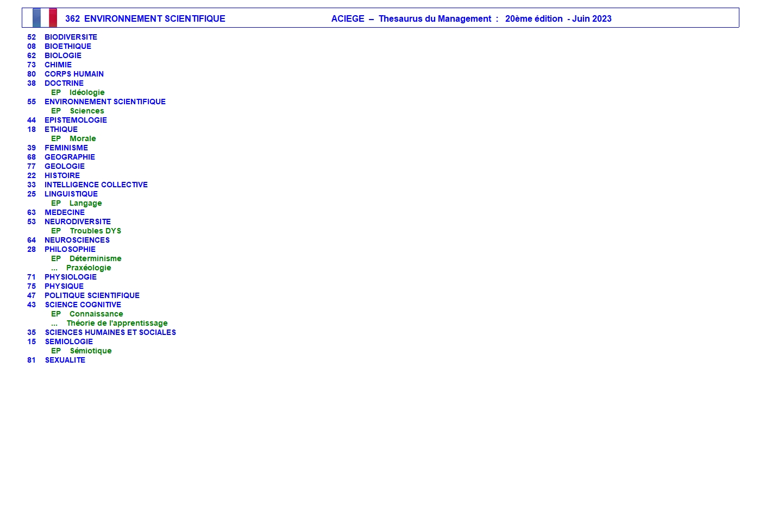Open the DOCTRINE term

tap(64, 83)
